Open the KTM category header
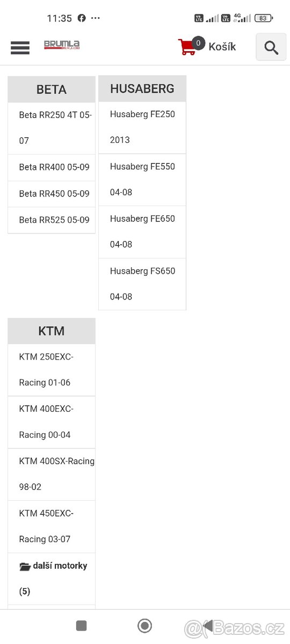The width and height of the screenshot is (290, 644). point(52,331)
